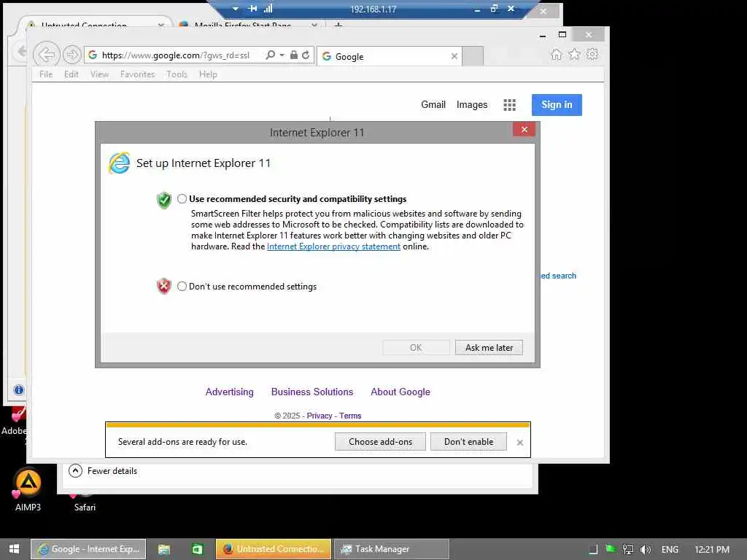Click the Ask me later button

coord(489,348)
